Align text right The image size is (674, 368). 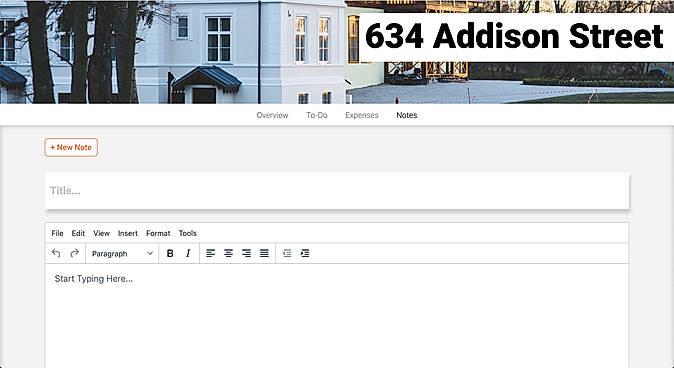(246, 253)
